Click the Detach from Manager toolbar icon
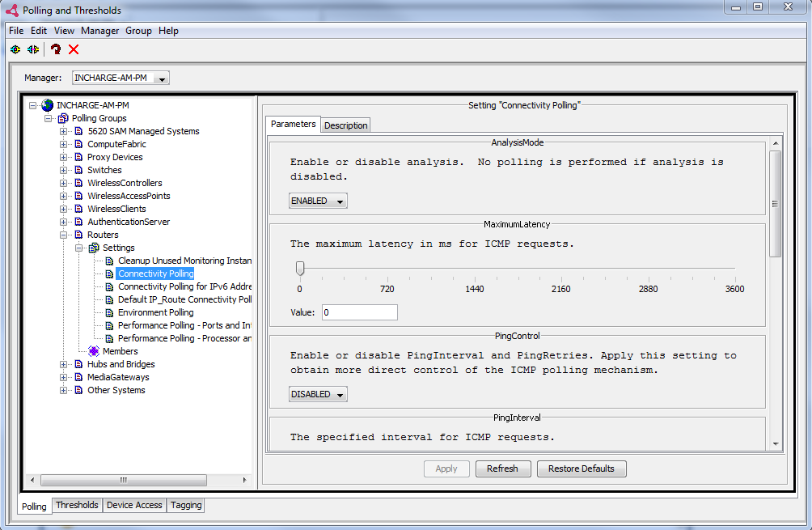 [x=32, y=49]
